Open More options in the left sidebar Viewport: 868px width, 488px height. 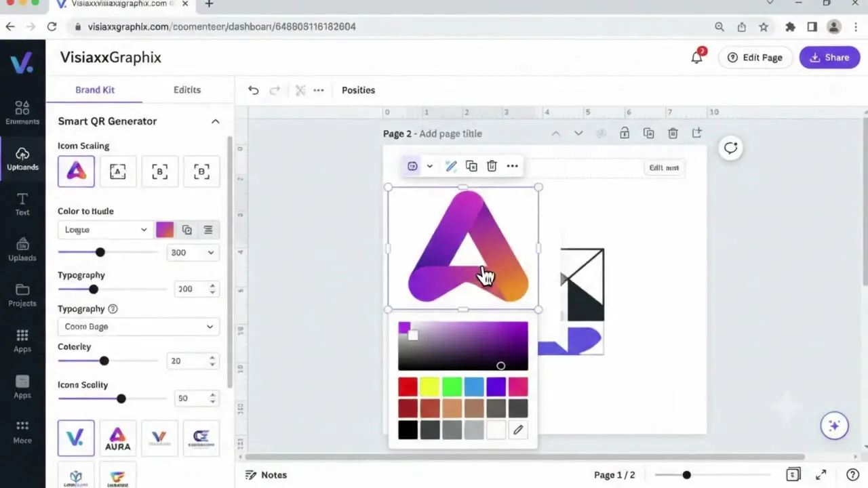[x=22, y=432]
